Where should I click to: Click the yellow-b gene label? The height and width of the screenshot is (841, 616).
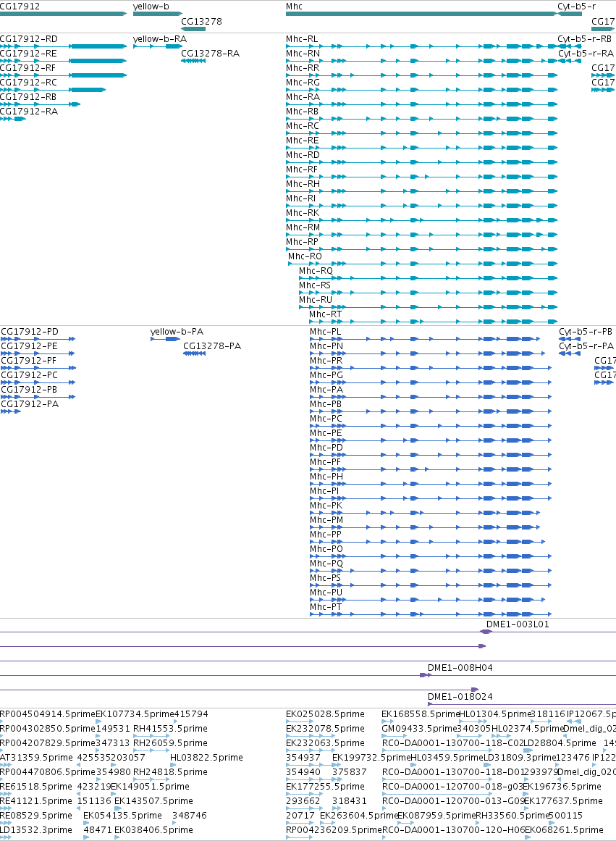151,7
